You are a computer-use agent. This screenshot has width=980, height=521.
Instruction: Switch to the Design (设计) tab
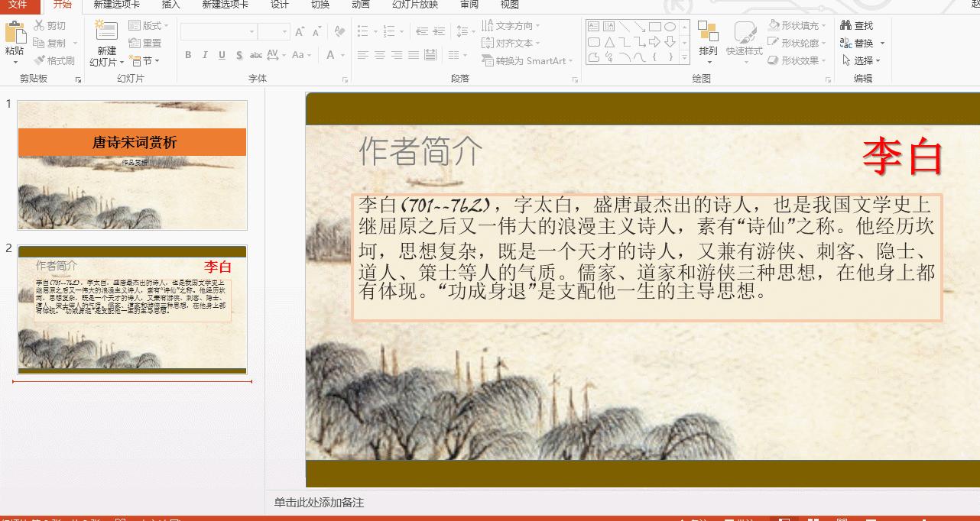280,5
